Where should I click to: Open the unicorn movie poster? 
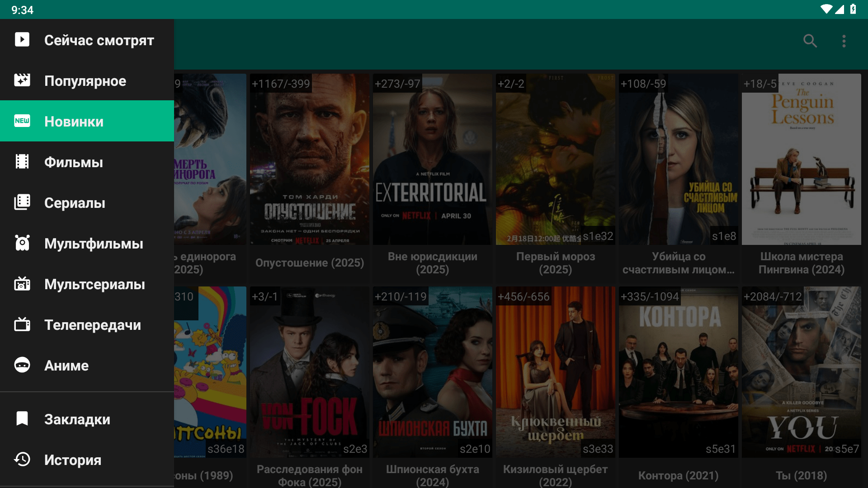click(x=210, y=159)
